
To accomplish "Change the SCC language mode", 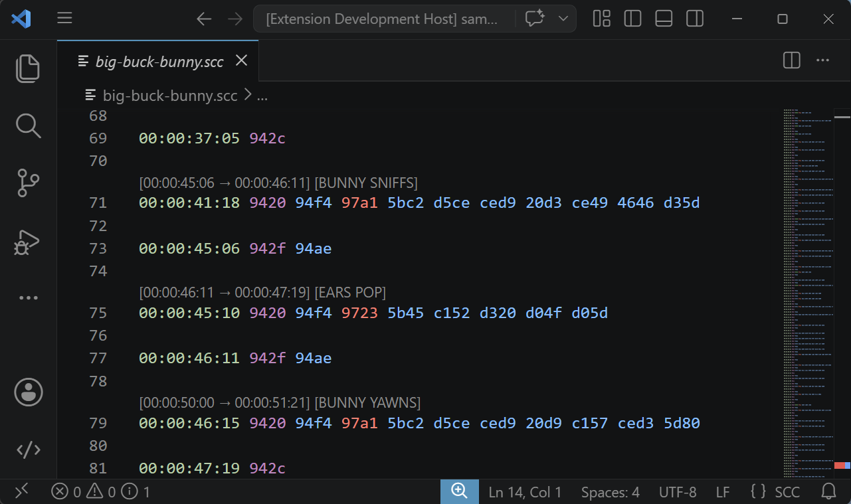I will point(787,492).
